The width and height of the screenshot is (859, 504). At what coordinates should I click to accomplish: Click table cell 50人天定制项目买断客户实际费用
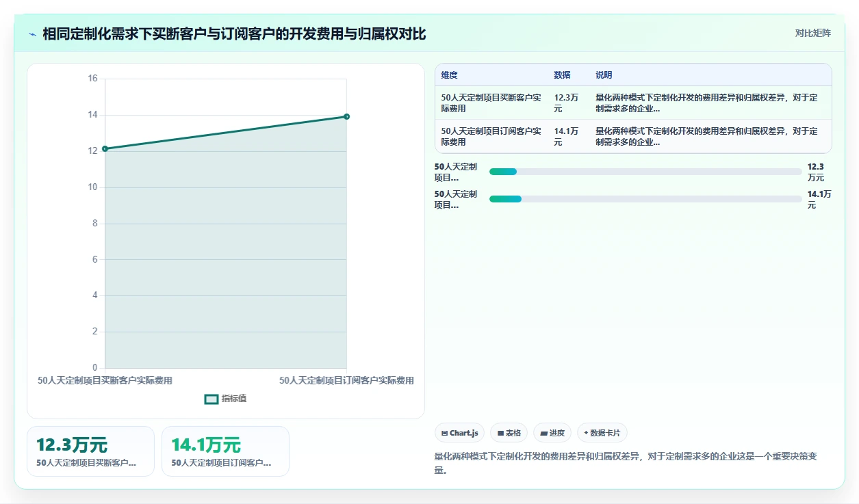click(491, 103)
